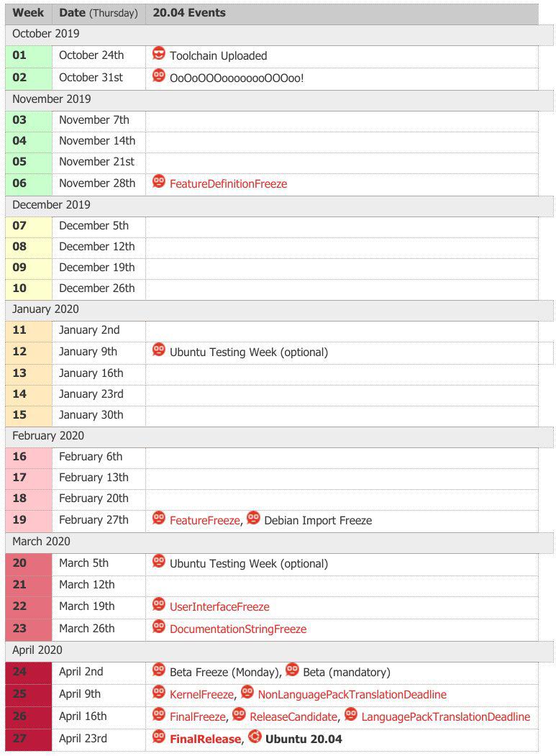The width and height of the screenshot is (556, 756).
Task: Open the bold FinalRelease link
Action: 205,739
